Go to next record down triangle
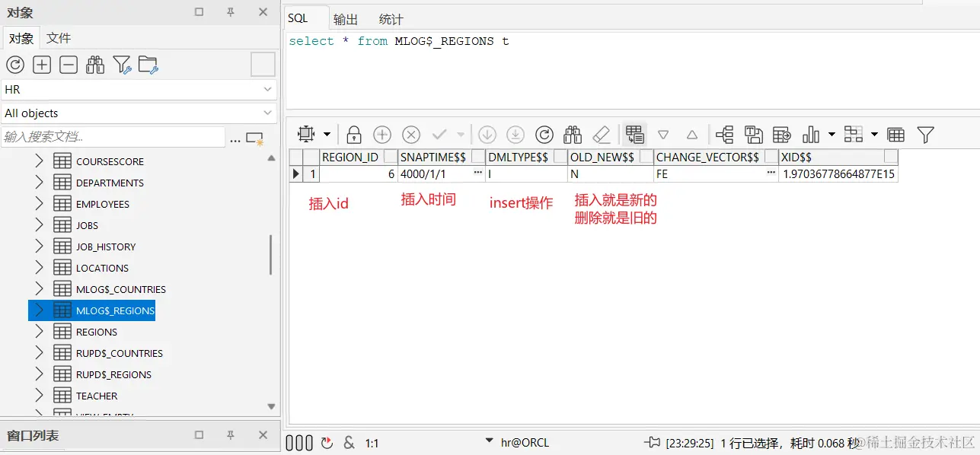 coord(663,135)
